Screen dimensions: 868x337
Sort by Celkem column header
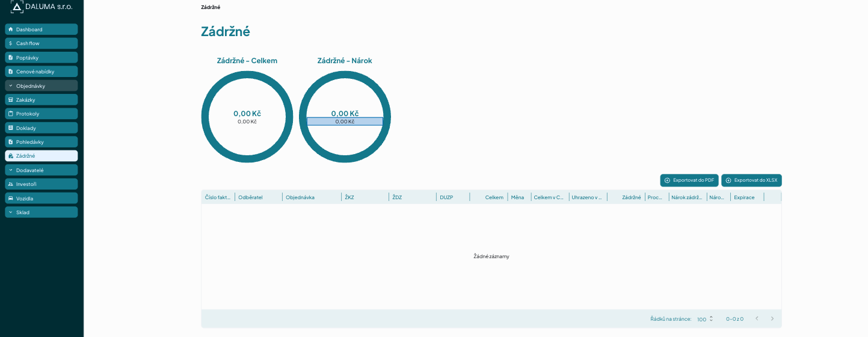tap(488, 197)
